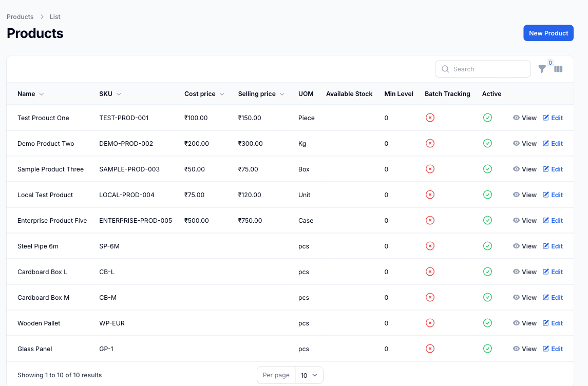View Cardboard Box L
The height and width of the screenshot is (386, 588).
525,272
